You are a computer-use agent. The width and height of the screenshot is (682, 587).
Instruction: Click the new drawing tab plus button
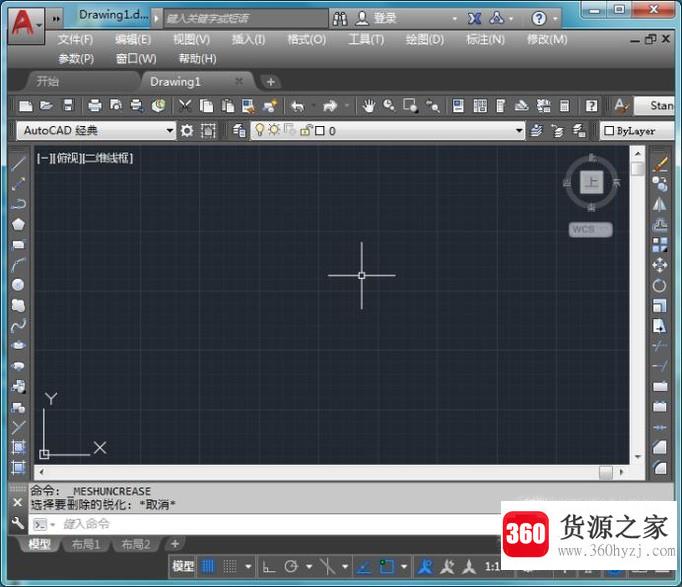coord(271,82)
